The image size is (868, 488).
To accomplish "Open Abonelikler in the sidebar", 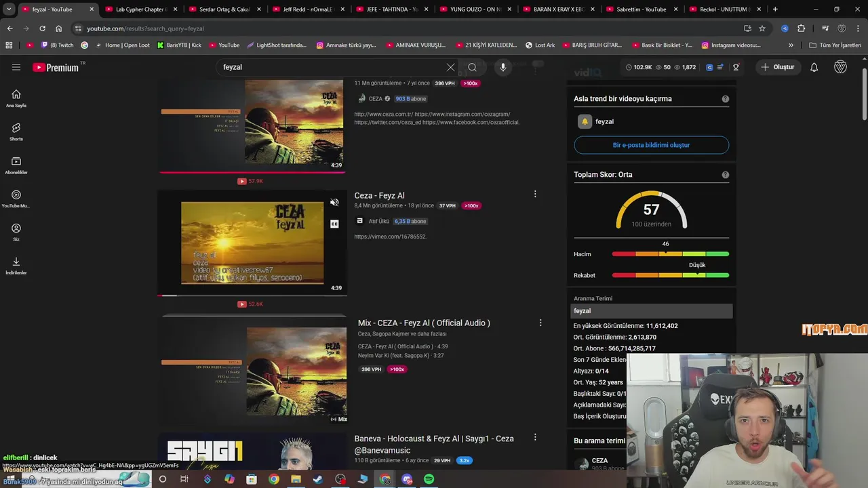I will (x=16, y=165).
